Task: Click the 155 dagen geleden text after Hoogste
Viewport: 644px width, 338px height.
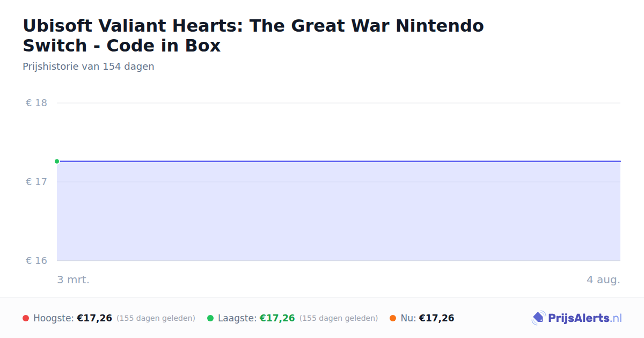Action: (156, 318)
